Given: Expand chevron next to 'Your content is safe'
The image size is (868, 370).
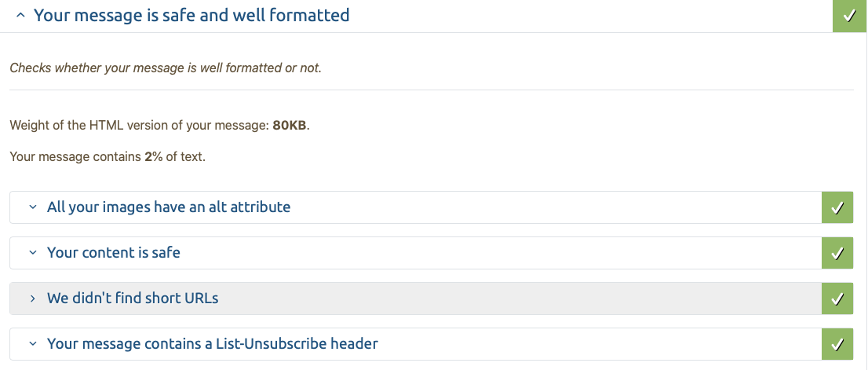Looking at the screenshot, I should [33, 253].
